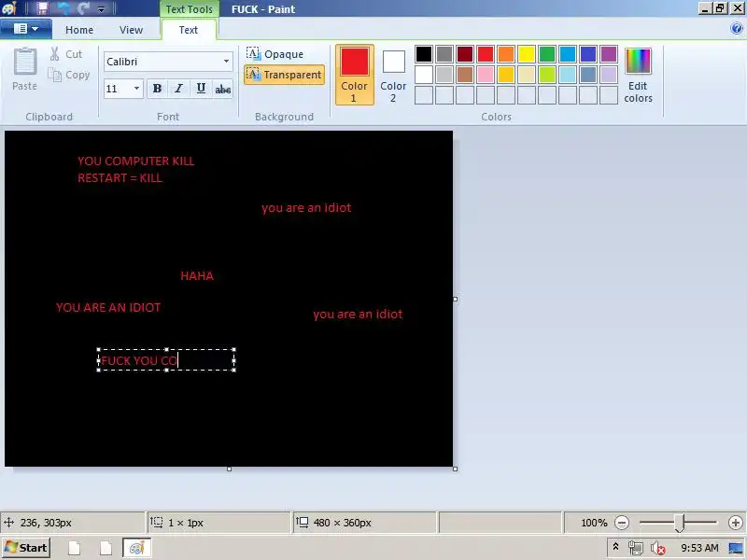747x560 pixels.
Task: Click the first document taskbar icon
Action: [75, 548]
